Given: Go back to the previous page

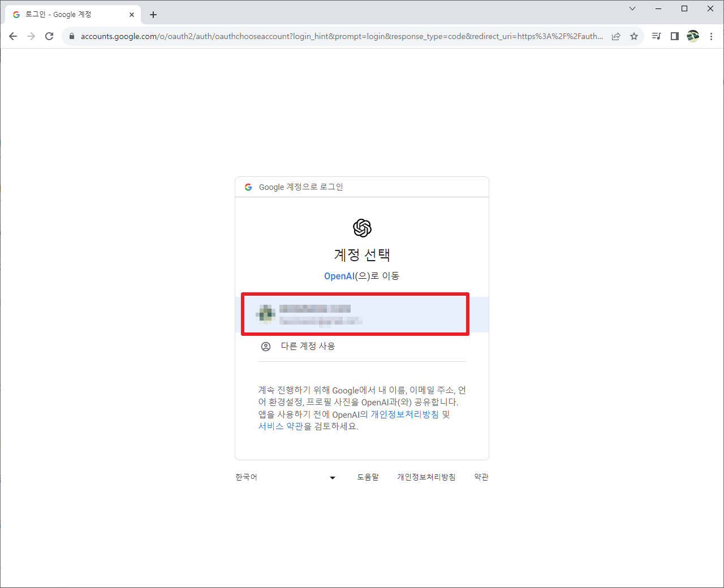Looking at the screenshot, I should (x=13, y=36).
